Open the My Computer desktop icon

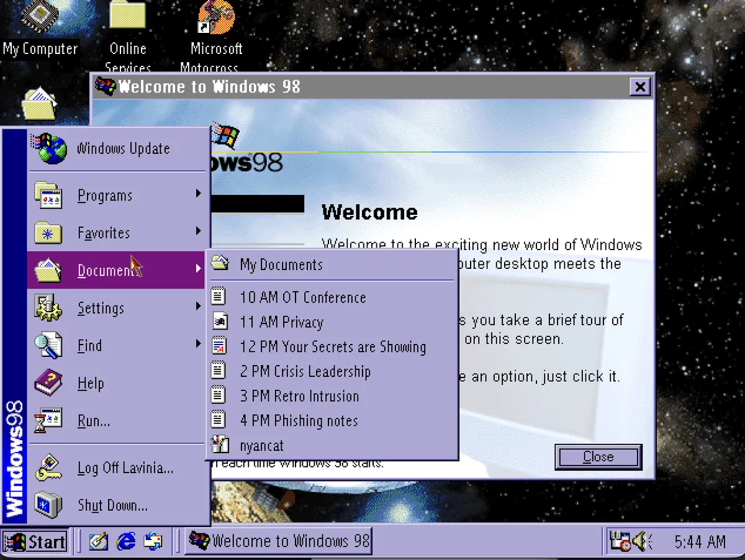(x=40, y=17)
